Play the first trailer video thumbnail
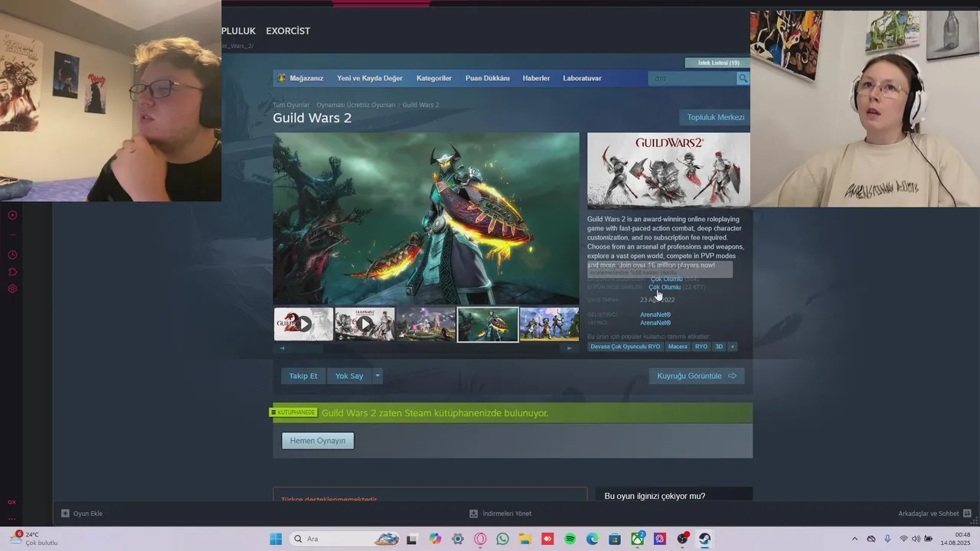The image size is (980, 551). (303, 324)
